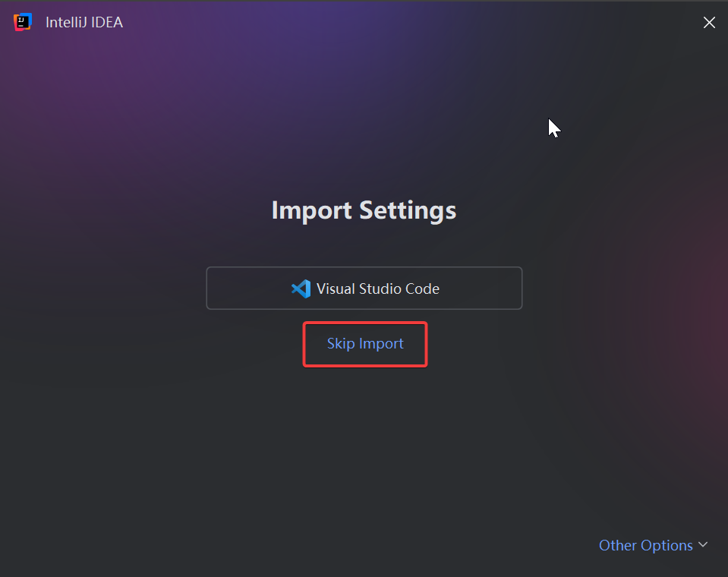Click the word "IntelliJ" in the title bar

66,23
